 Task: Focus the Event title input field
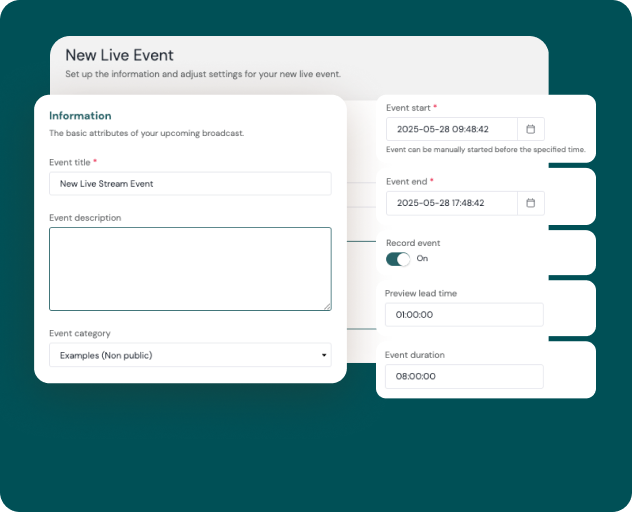190,184
